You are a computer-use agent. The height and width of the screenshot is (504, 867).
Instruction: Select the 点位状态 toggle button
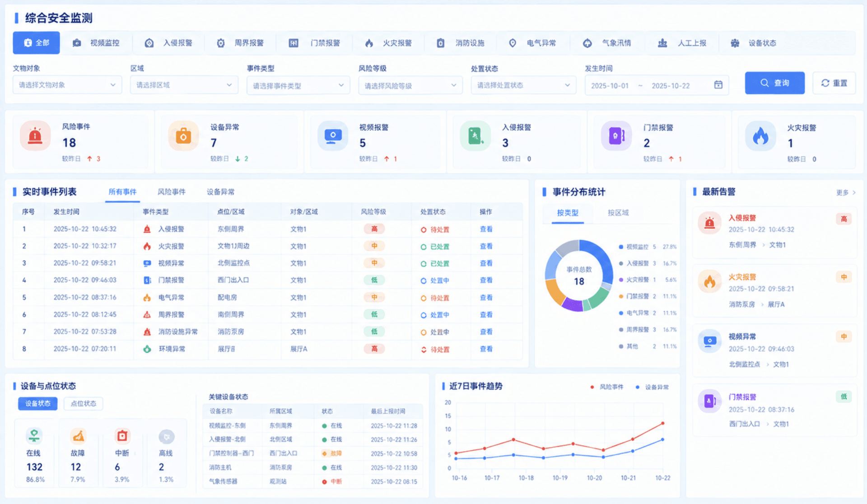click(x=84, y=403)
